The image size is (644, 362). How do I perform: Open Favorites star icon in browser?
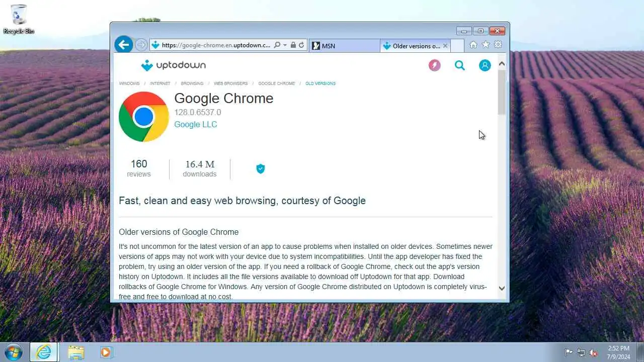486,45
